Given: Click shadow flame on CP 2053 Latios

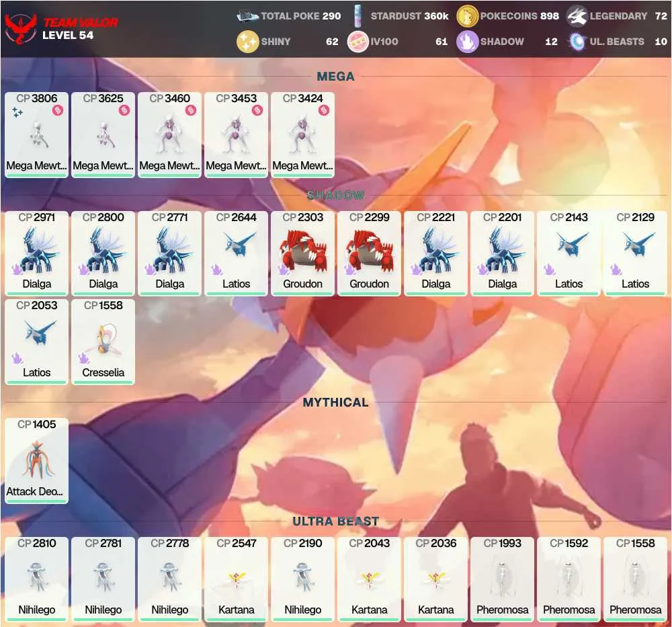Looking at the screenshot, I should point(17,358).
